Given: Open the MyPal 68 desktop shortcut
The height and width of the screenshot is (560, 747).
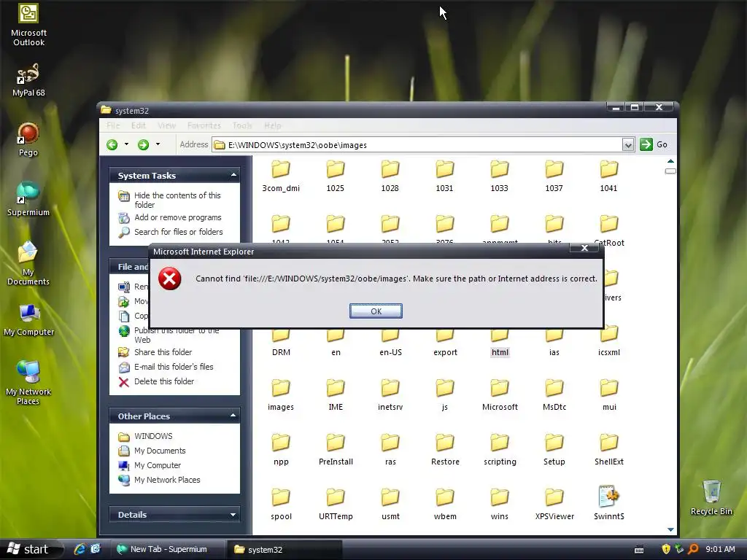Looking at the screenshot, I should click(x=28, y=80).
